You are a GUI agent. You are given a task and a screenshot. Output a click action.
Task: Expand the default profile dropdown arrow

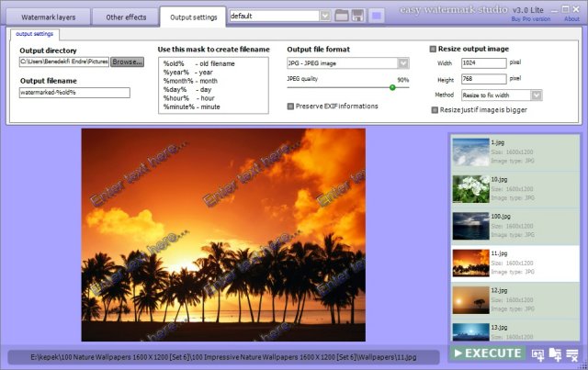coord(325,16)
